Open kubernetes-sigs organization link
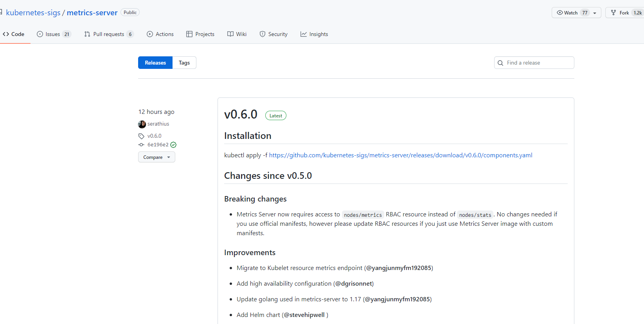The image size is (644, 324). [x=33, y=13]
